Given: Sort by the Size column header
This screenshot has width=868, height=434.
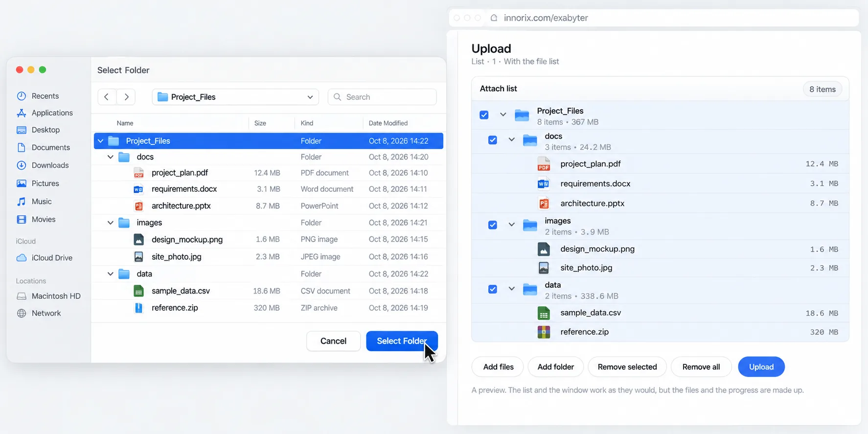Looking at the screenshot, I should click(x=260, y=123).
